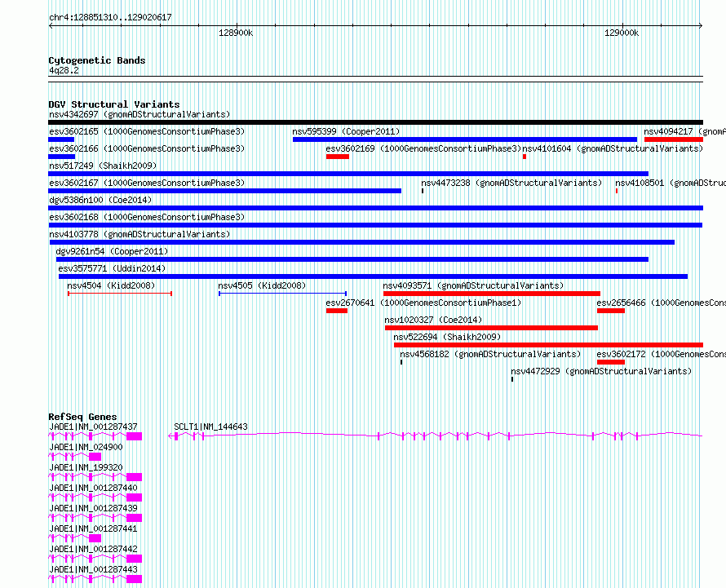The width and height of the screenshot is (726, 588).
Task: Click the DGV Structural Variants track title
Action: [114, 104]
